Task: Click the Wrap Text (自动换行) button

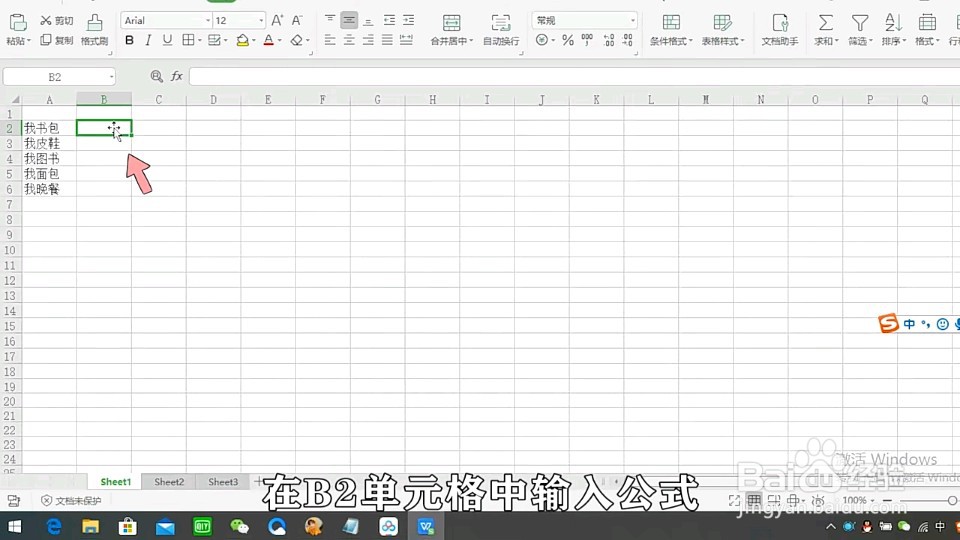Action: coord(501,29)
